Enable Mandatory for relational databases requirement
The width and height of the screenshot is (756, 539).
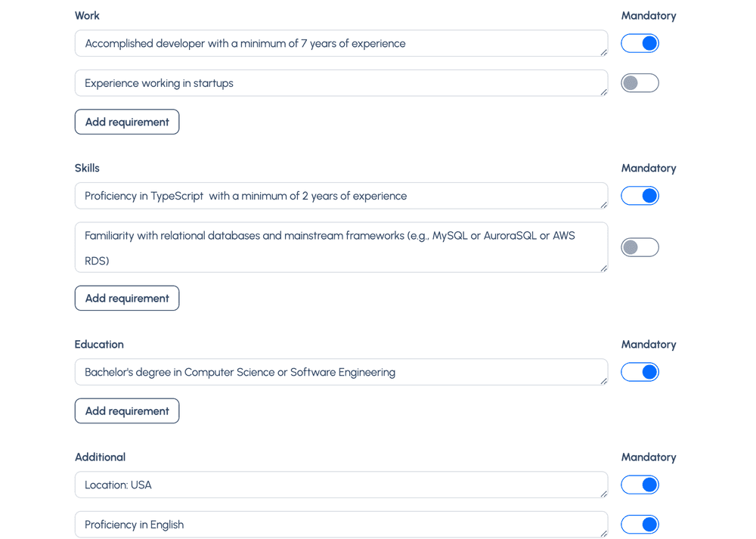tap(640, 247)
